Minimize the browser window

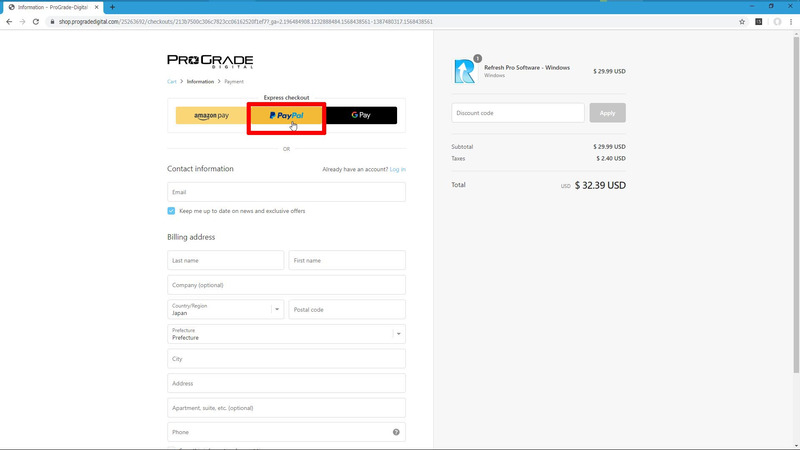(x=752, y=6)
